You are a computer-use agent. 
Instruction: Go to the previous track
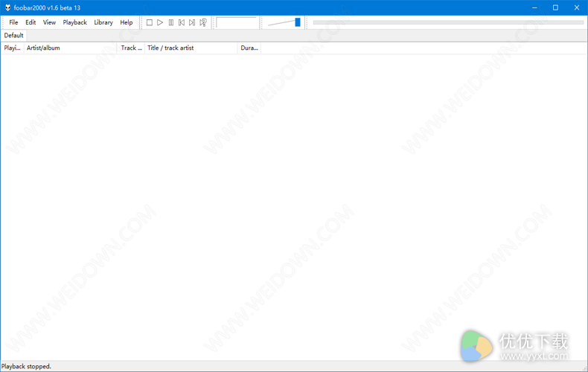point(182,22)
